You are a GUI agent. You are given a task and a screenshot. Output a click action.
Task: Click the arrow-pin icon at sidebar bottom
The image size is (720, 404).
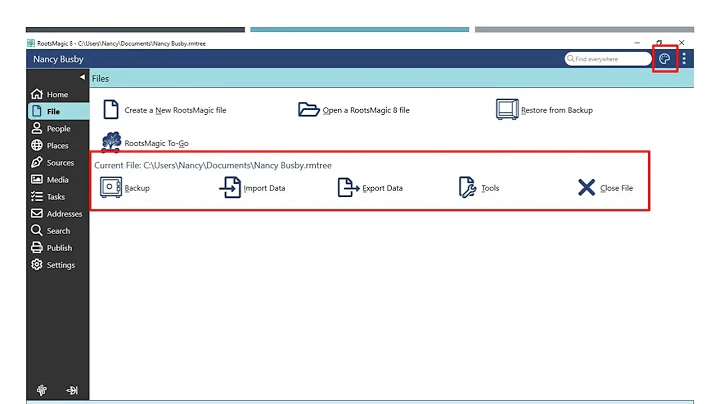[x=72, y=390]
